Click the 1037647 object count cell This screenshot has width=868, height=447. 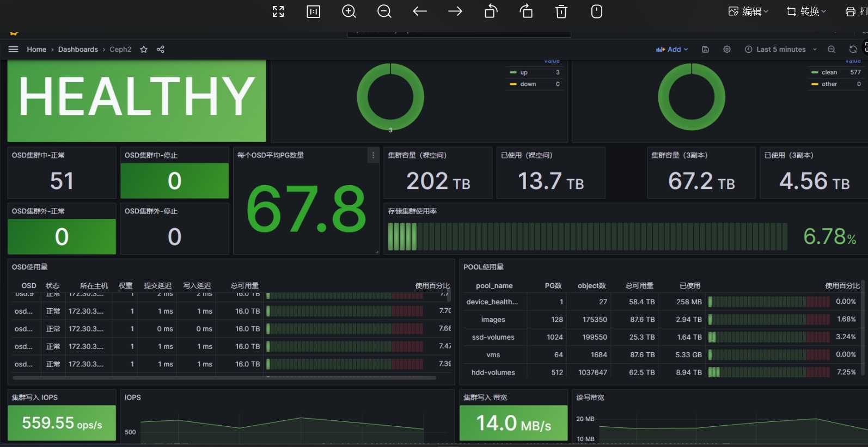(x=592, y=372)
